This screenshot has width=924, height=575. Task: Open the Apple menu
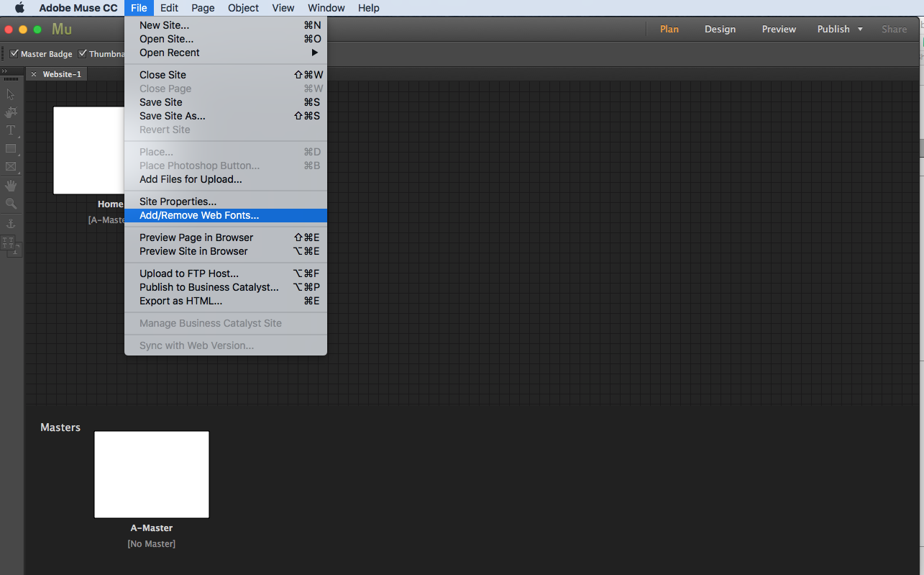pos(19,8)
